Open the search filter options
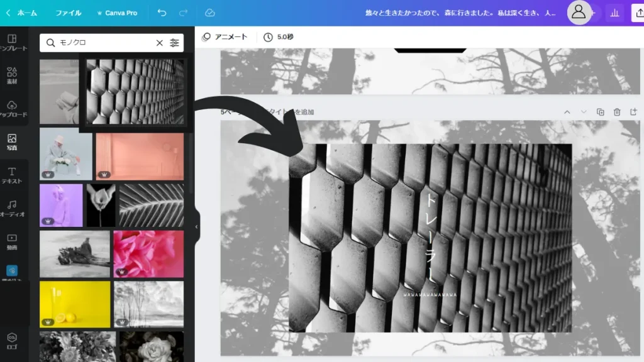Screen dimensions: 644x362 pos(175,43)
